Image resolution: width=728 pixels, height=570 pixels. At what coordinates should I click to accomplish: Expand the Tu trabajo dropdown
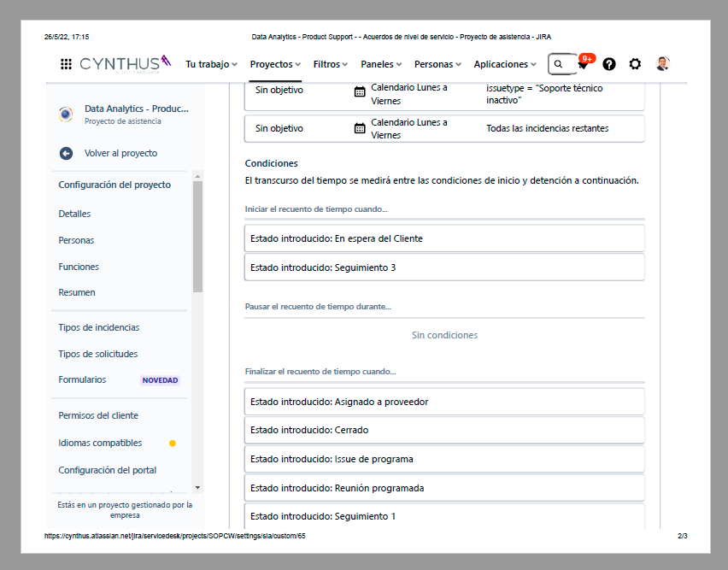pyautogui.click(x=211, y=64)
